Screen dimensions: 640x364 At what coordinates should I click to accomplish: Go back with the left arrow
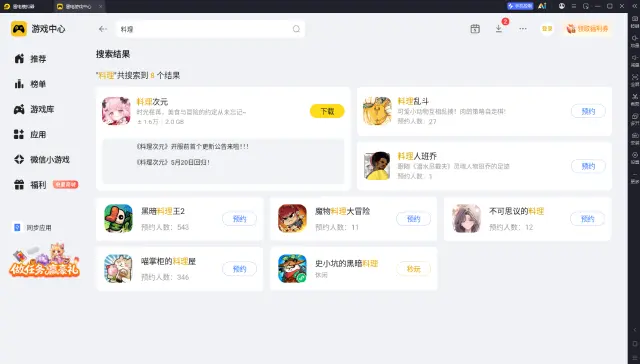click(x=102, y=29)
